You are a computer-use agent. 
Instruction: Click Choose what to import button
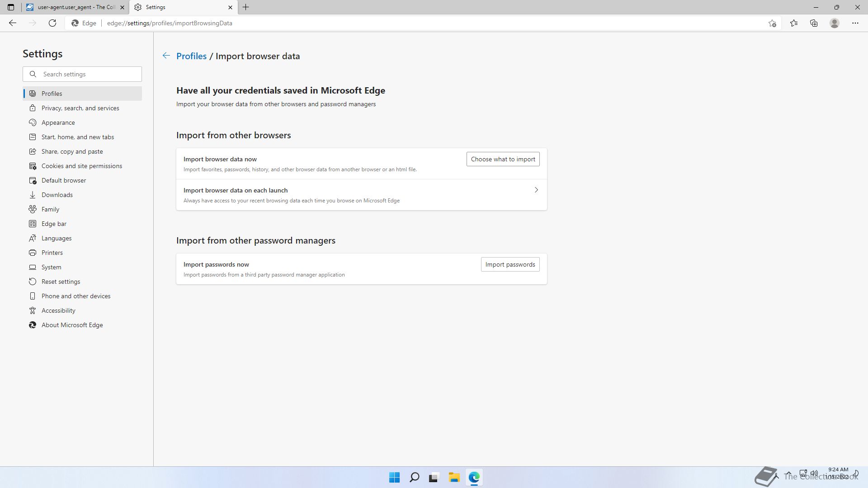point(503,159)
